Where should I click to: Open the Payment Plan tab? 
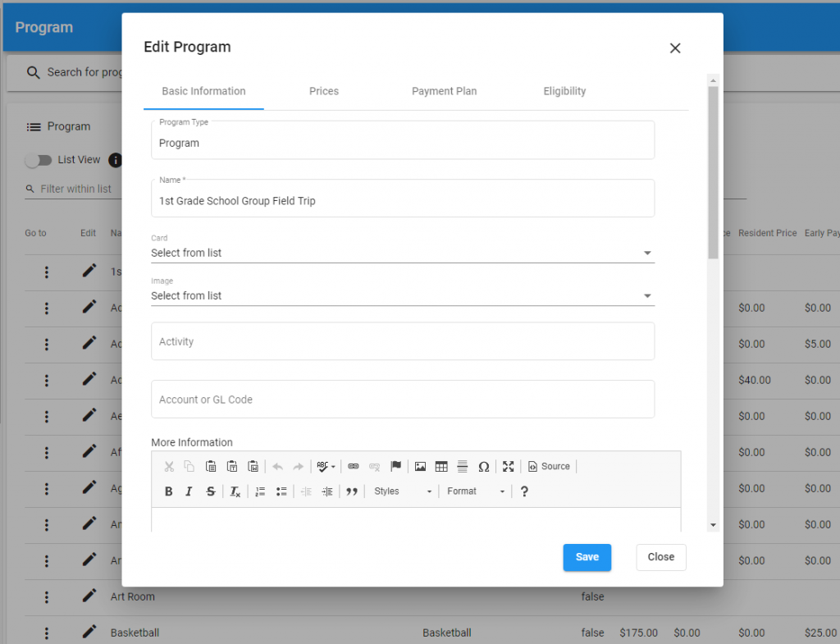[444, 91]
